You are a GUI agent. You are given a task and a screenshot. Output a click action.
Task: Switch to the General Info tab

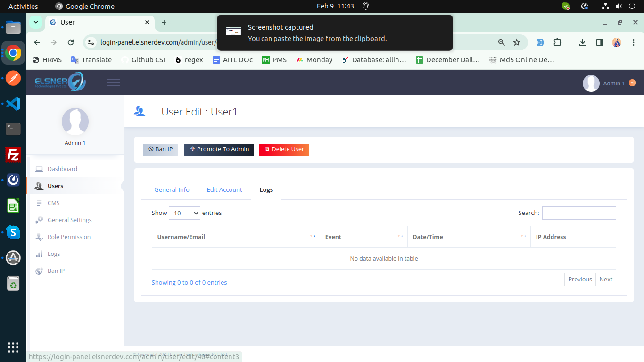click(172, 189)
